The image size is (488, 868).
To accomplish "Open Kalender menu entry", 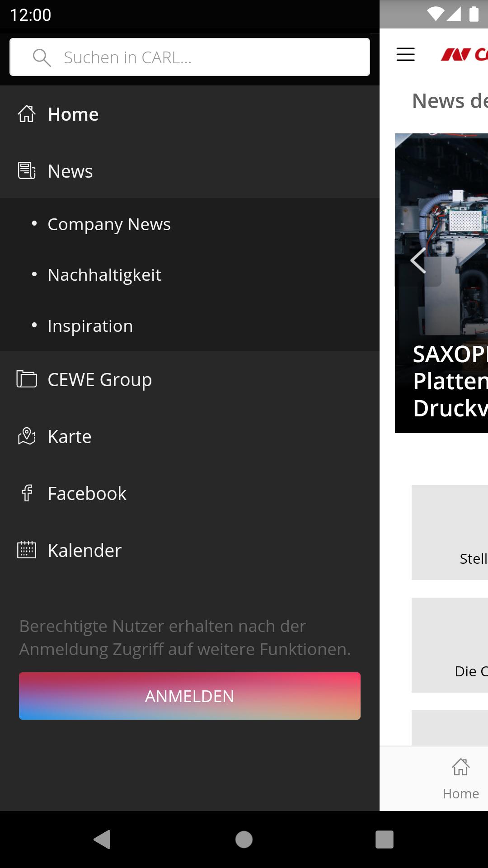I will 190,550.
